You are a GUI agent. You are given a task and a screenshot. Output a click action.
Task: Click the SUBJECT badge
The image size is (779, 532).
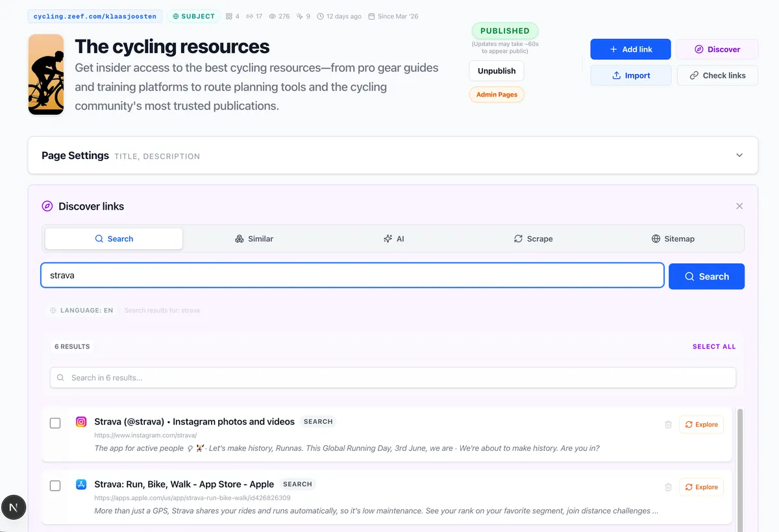(193, 16)
